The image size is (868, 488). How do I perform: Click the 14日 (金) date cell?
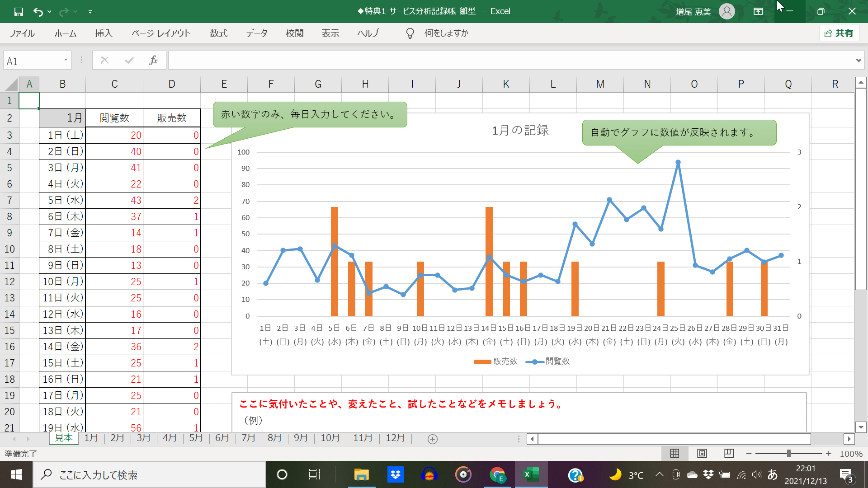(62, 347)
